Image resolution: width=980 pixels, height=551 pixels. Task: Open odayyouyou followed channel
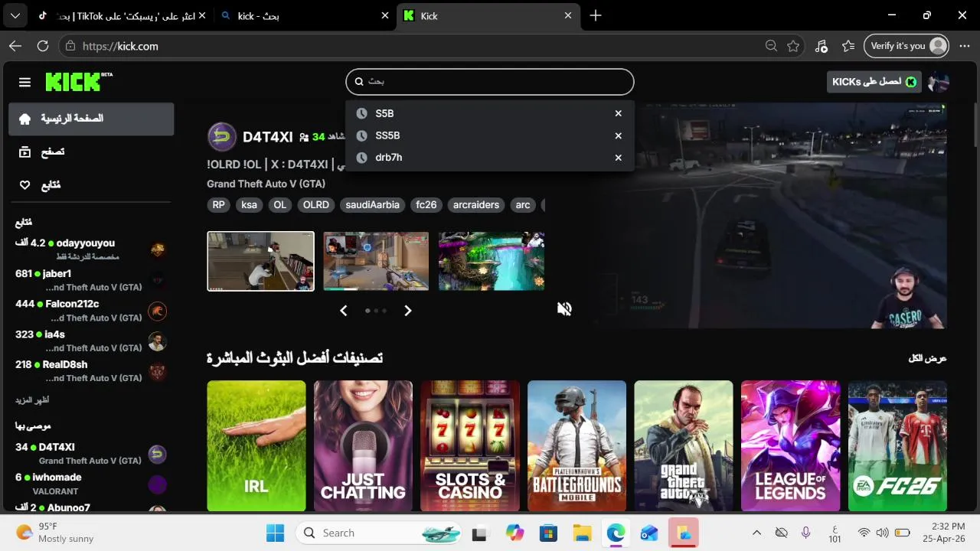(x=91, y=249)
